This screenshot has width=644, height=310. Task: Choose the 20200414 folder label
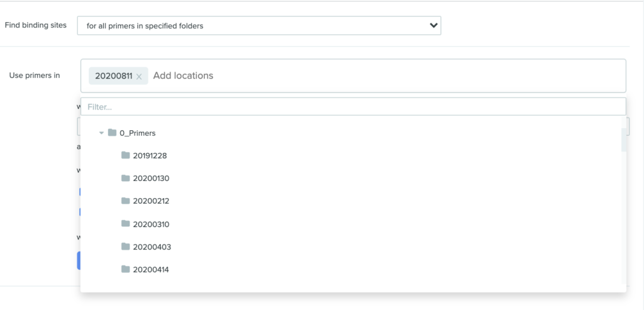pos(151,270)
